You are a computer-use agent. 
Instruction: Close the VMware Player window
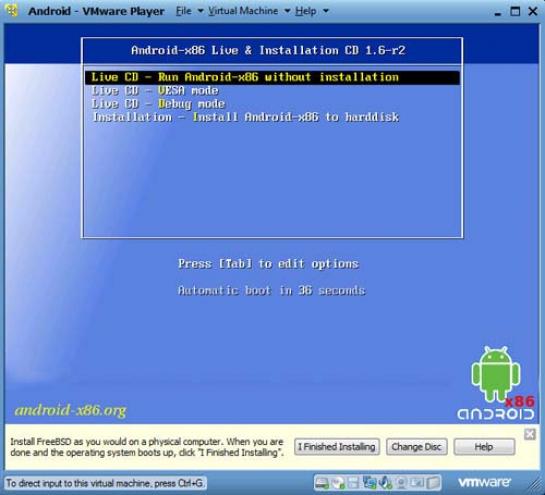pyautogui.click(x=532, y=11)
